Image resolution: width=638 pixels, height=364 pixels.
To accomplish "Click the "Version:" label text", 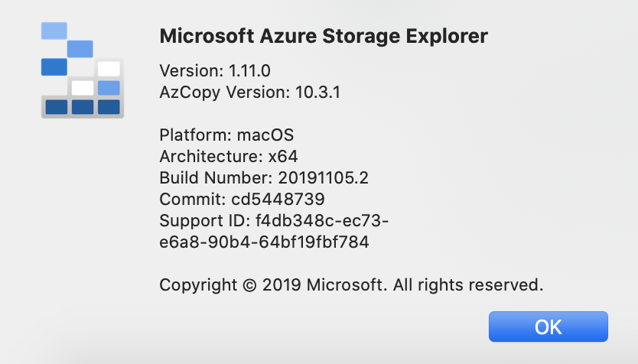I will point(191,71).
